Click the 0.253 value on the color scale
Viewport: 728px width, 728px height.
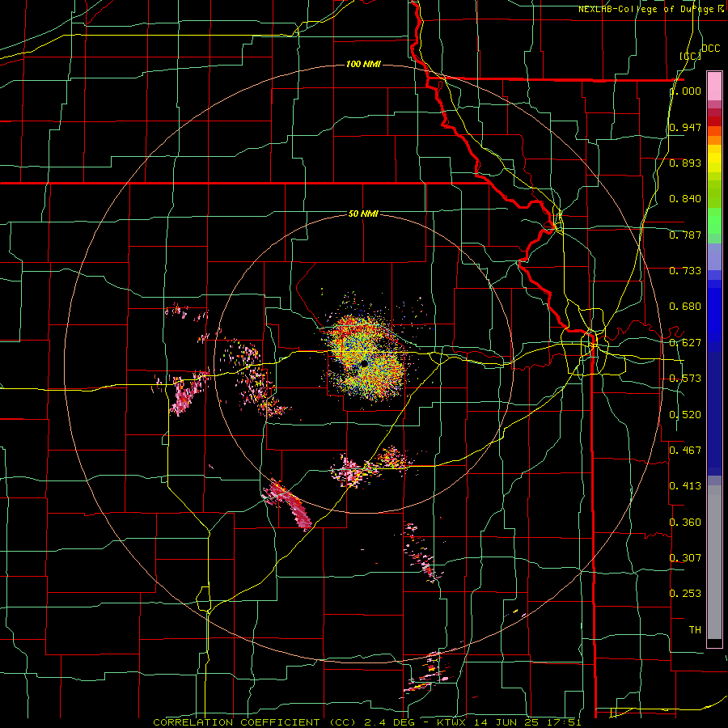pyautogui.click(x=685, y=594)
